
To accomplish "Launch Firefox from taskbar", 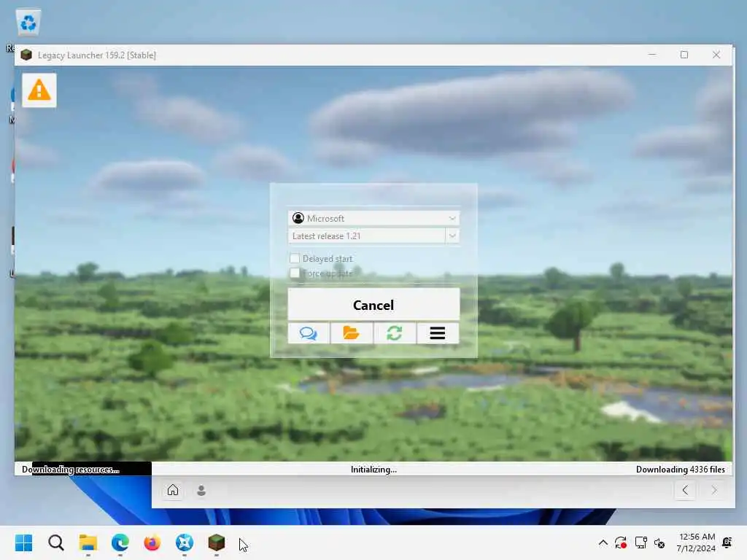I will coord(152,542).
